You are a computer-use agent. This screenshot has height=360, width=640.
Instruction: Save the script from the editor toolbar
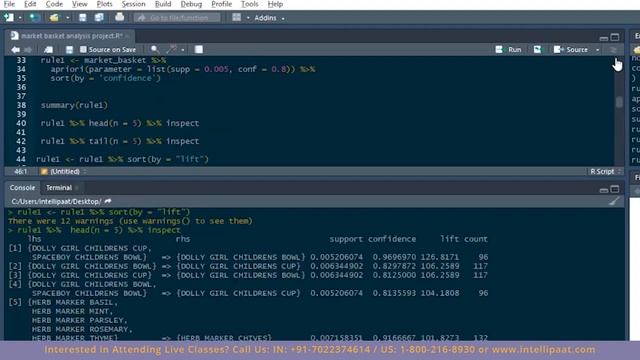pos(69,49)
